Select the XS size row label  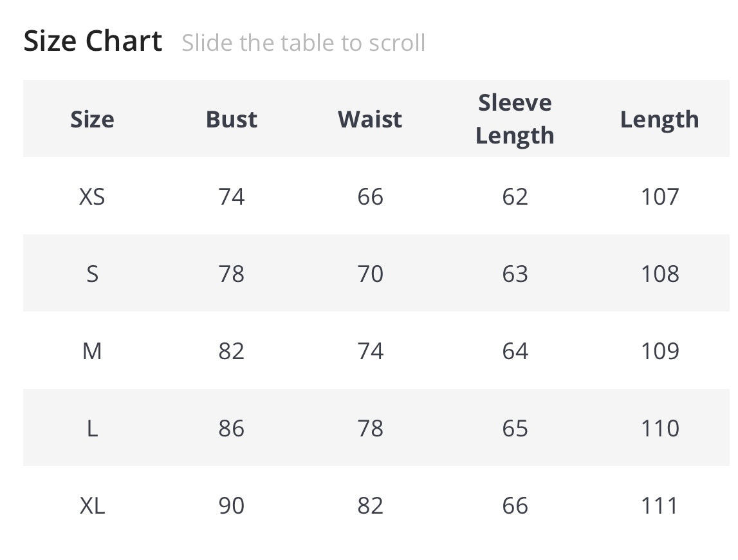[x=92, y=196]
